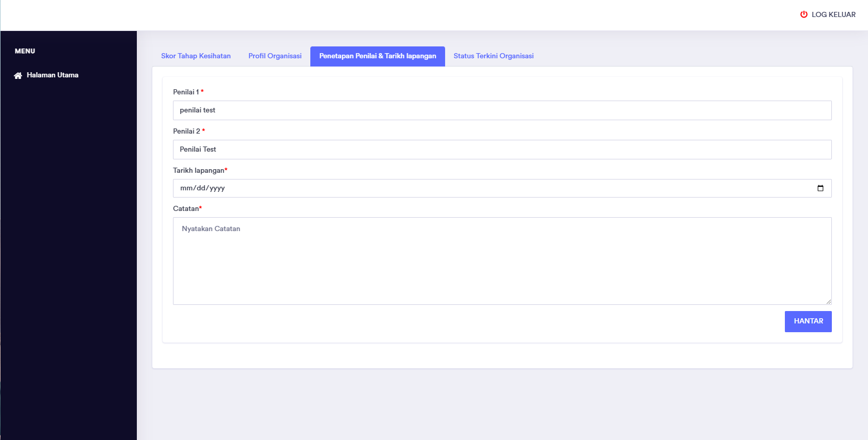Select the day segment of the date field

point(201,188)
